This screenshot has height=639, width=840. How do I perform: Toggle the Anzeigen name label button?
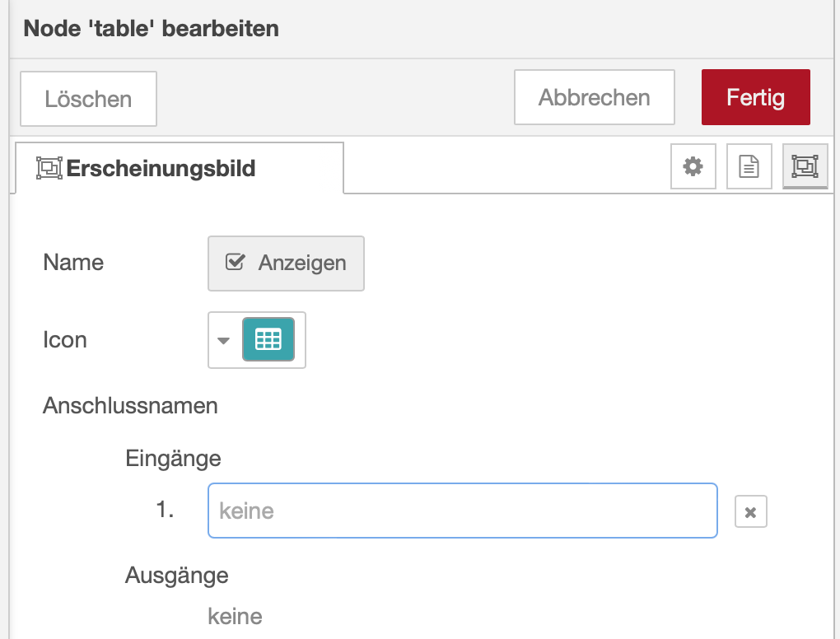[286, 264]
